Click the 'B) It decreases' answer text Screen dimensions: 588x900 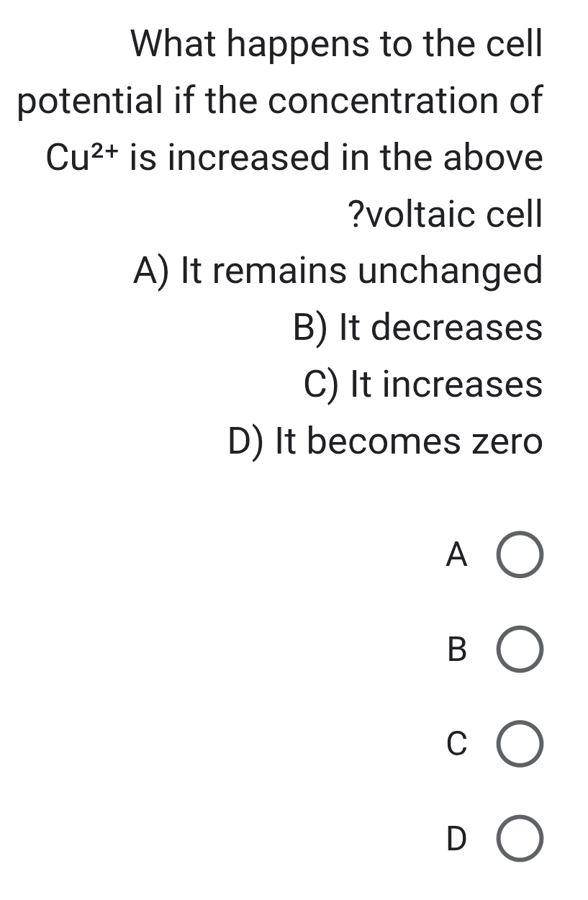pos(417,328)
